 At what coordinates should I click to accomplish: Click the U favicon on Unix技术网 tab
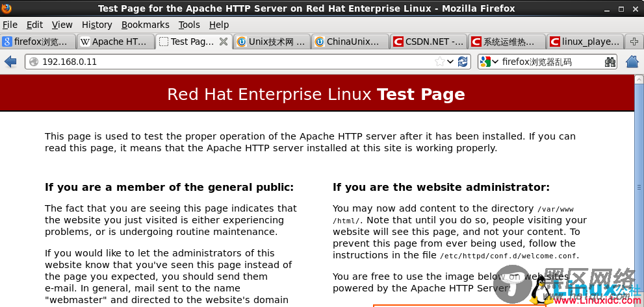click(242, 42)
